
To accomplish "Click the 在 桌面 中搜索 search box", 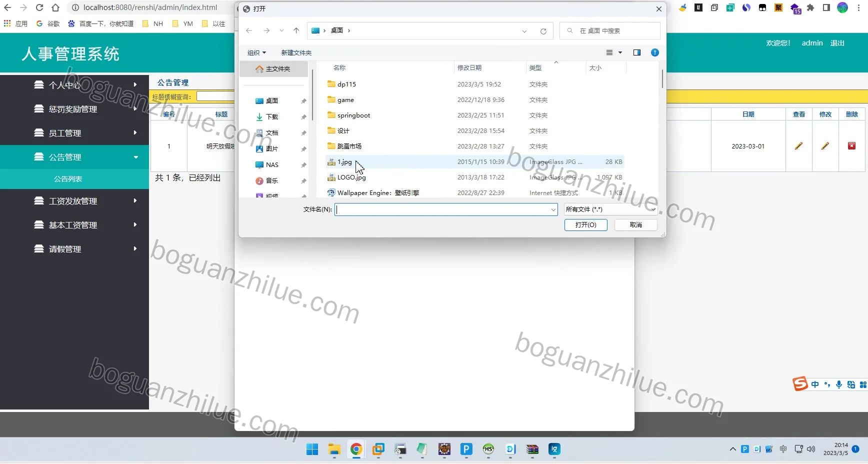I will [610, 30].
